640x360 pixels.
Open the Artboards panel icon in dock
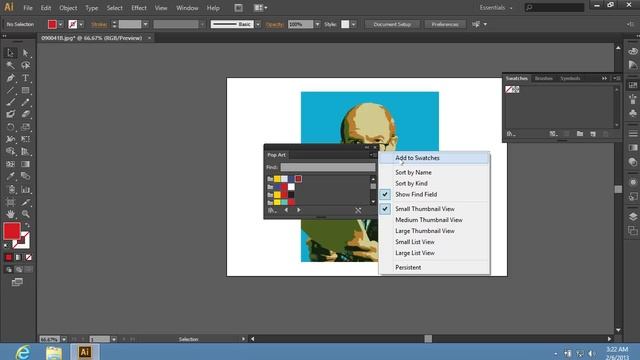pyautogui.click(x=633, y=231)
